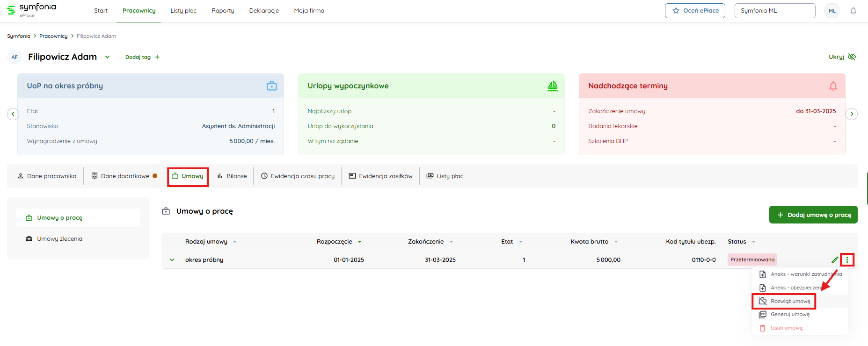This screenshot has height=346, width=868.
Task: Open the three-dot contract actions menu
Action: 847,260
